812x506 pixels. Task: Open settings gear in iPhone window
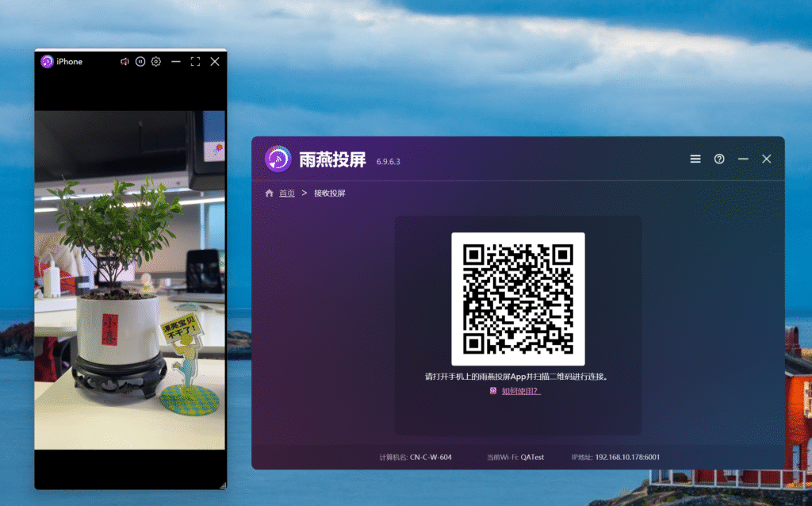coord(156,62)
